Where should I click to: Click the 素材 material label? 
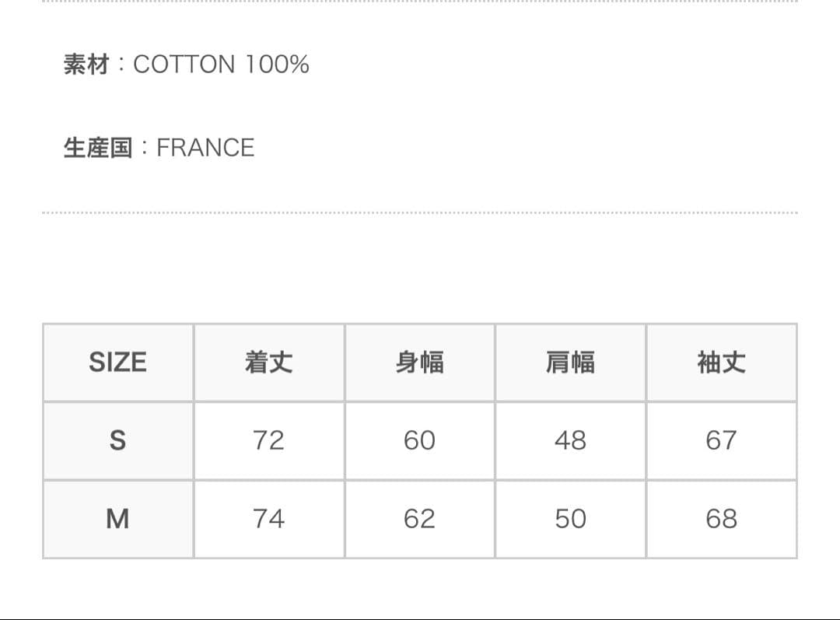pos(86,64)
